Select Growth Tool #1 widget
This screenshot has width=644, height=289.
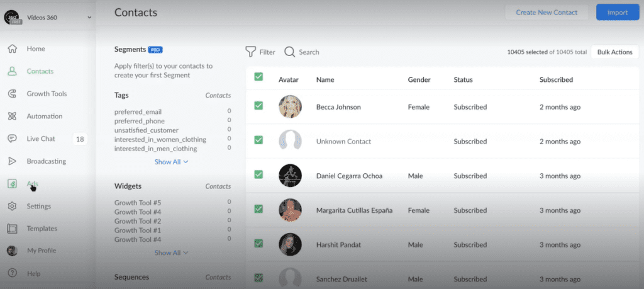[138, 230]
